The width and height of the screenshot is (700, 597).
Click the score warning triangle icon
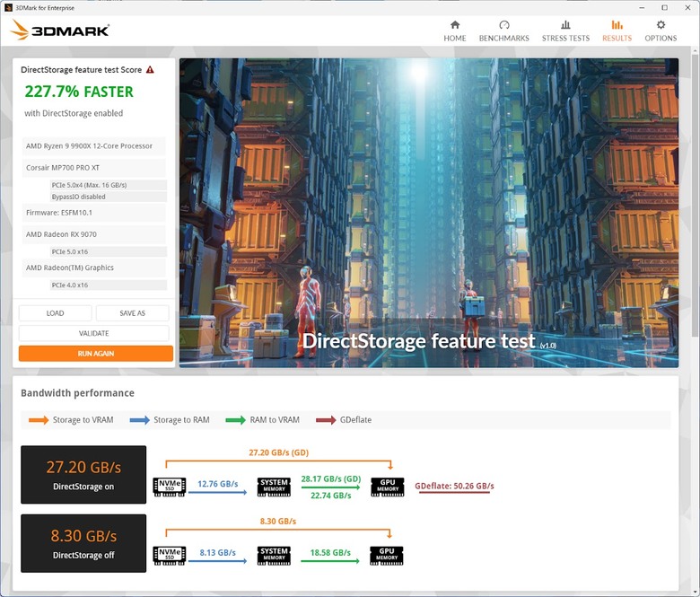click(150, 70)
